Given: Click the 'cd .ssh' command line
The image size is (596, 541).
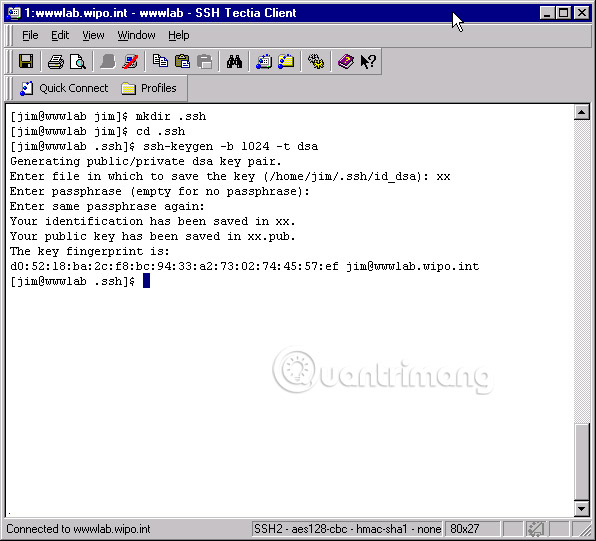Looking at the screenshot, I should coord(160,131).
